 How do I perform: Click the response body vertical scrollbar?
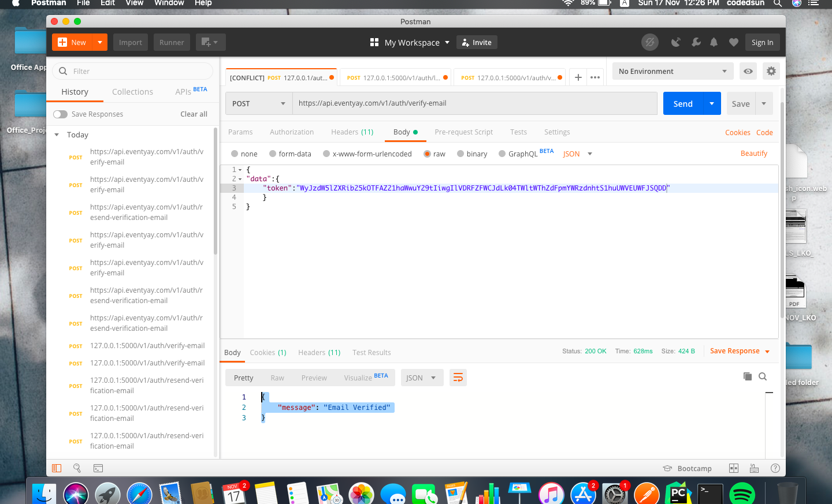[768, 425]
